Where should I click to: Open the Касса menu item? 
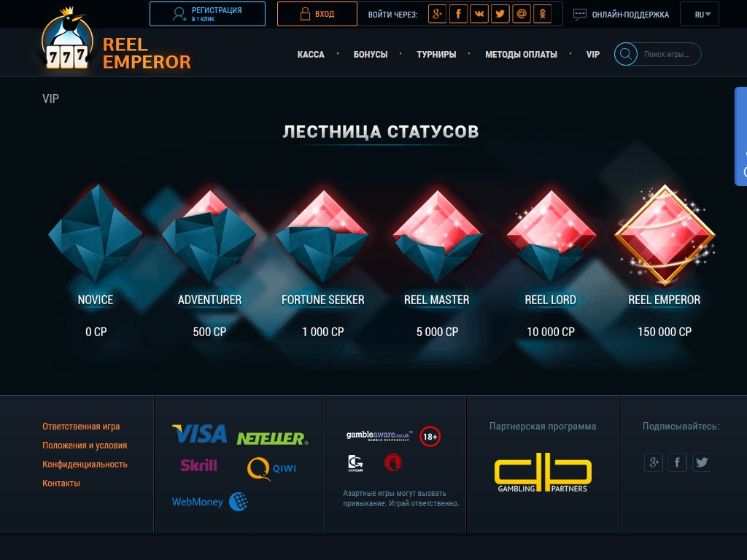tap(311, 54)
